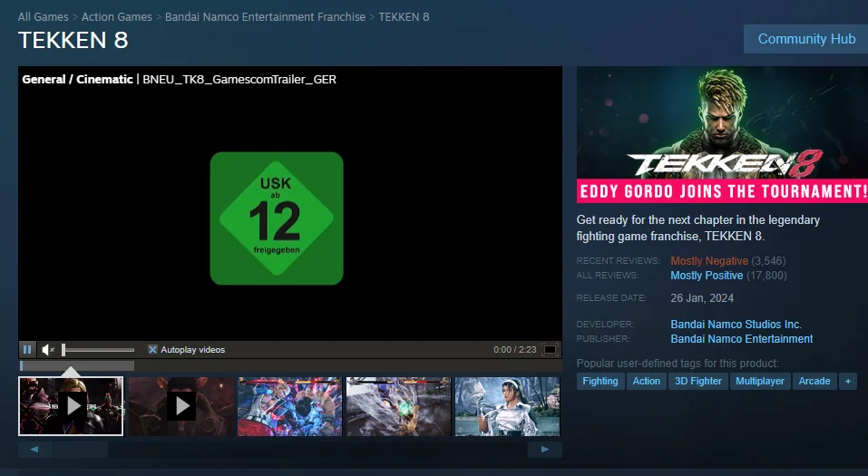The height and width of the screenshot is (476, 868).
Task: Enter fullscreen video mode
Action: [550, 350]
